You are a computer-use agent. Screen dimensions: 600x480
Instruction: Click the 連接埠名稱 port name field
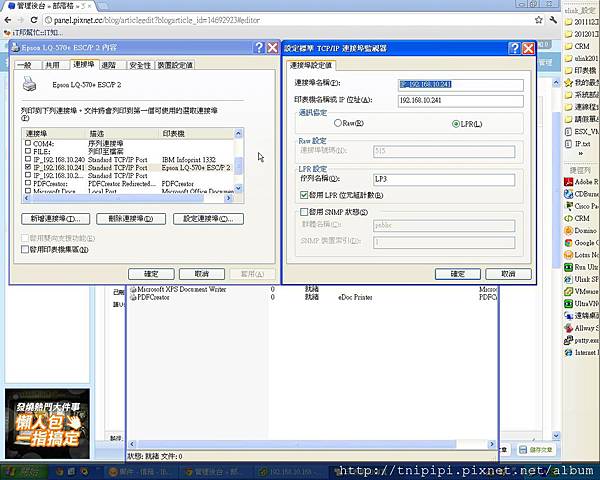coord(461,85)
